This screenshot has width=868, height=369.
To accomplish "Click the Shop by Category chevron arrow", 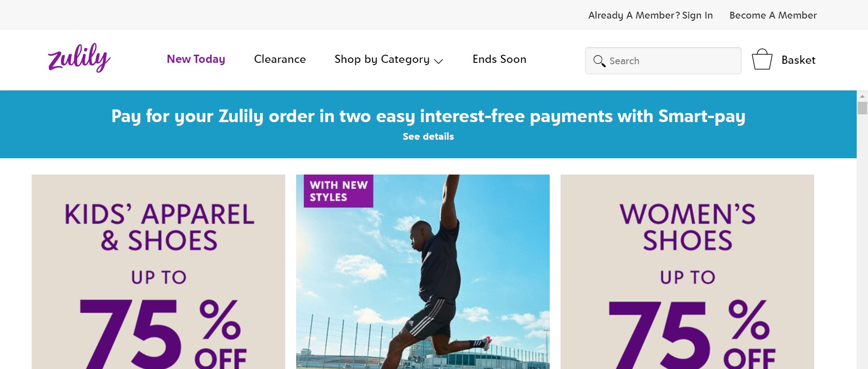I will click(x=438, y=61).
